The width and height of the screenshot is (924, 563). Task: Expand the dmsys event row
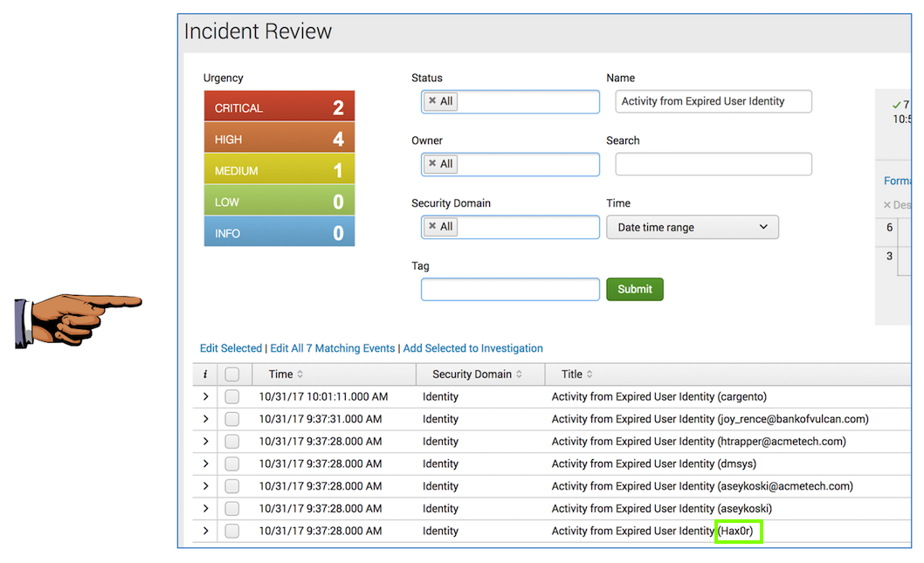coord(206,463)
